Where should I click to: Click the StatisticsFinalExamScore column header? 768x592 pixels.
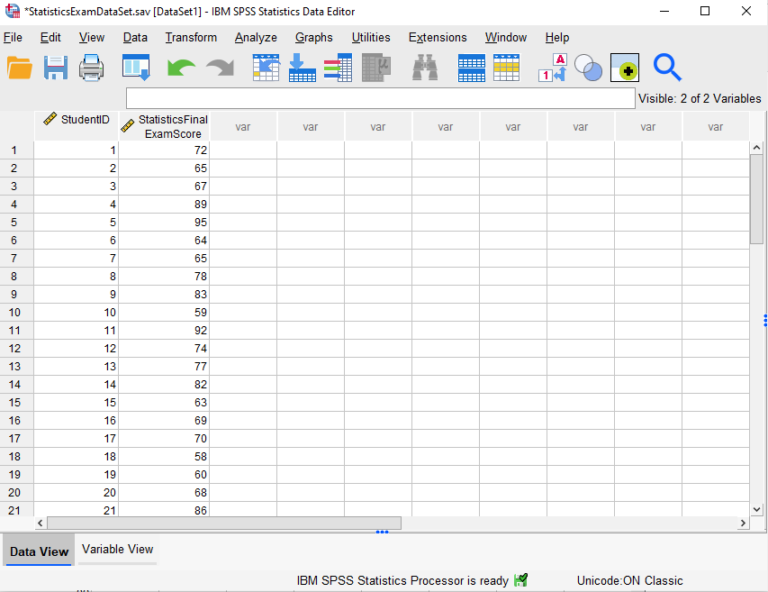pos(164,126)
